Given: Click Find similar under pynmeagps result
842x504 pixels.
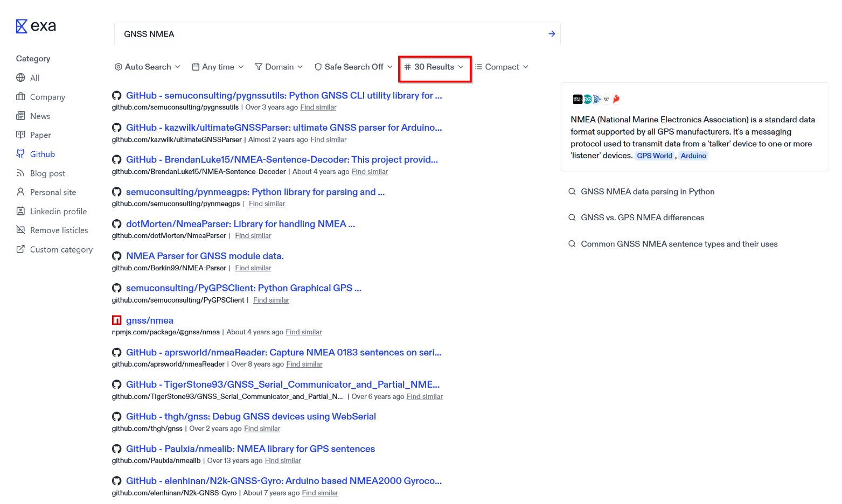Looking at the screenshot, I should click(x=267, y=204).
